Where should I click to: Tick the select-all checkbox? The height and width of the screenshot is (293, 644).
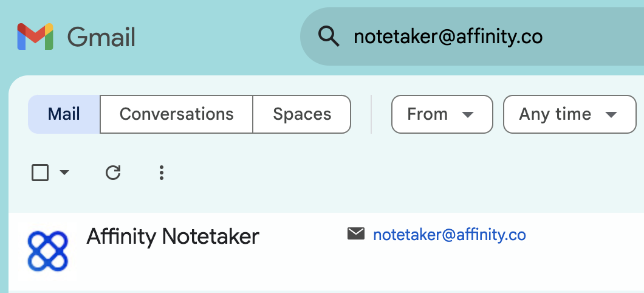(x=40, y=173)
